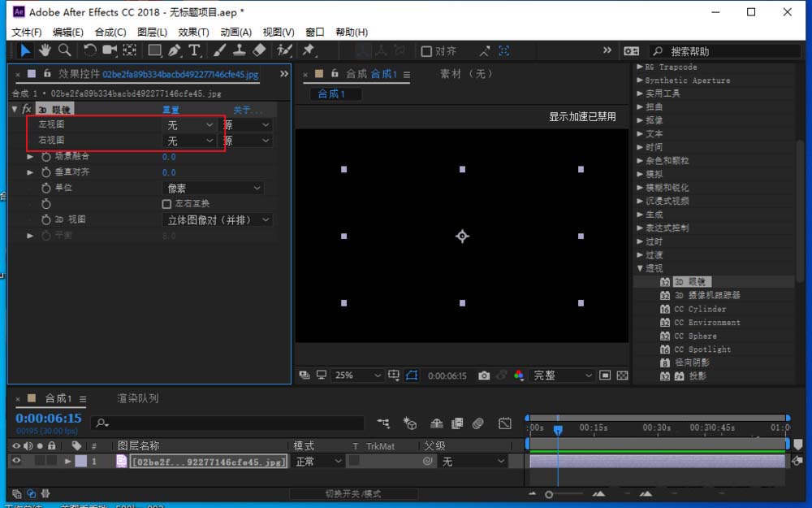Click the 切换开关/模式 button
The width and height of the screenshot is (812, 508).
(x=353, y=493)
